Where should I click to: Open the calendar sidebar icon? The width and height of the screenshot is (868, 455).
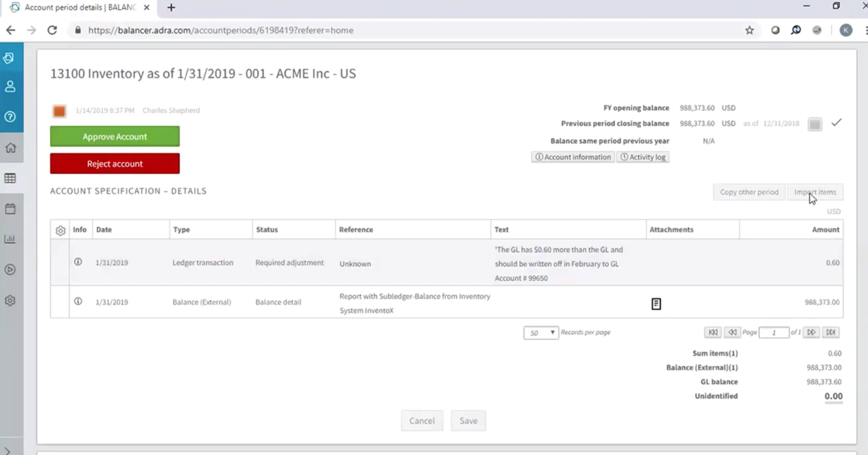click(x=10, y=209)
